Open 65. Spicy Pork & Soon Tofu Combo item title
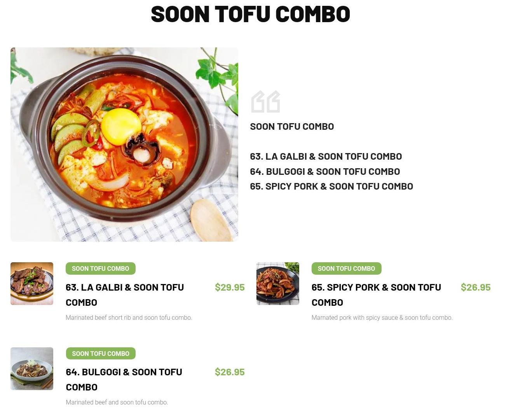 (377, 295)
